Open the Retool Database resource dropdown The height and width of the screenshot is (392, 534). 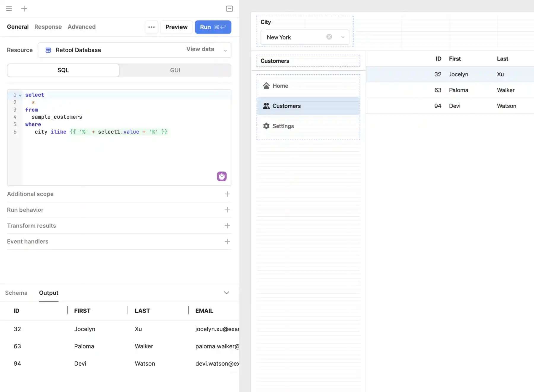click(134, 50)
